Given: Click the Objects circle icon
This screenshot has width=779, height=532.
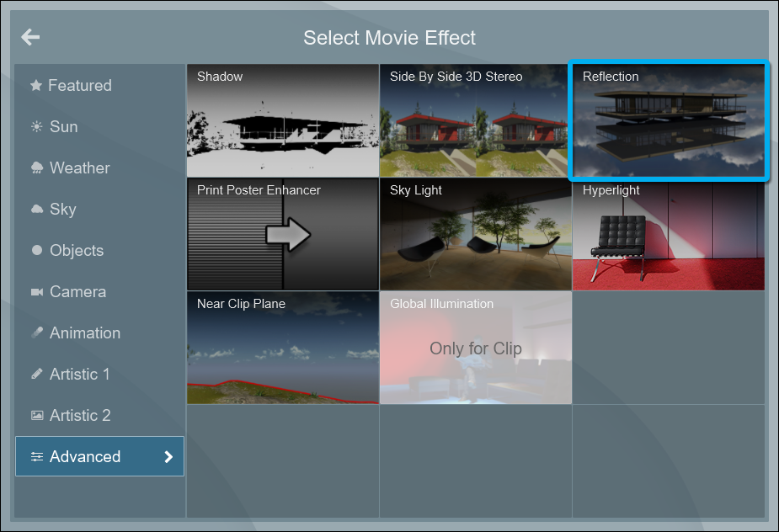Looking at the screenshot, I should [37, 251].
